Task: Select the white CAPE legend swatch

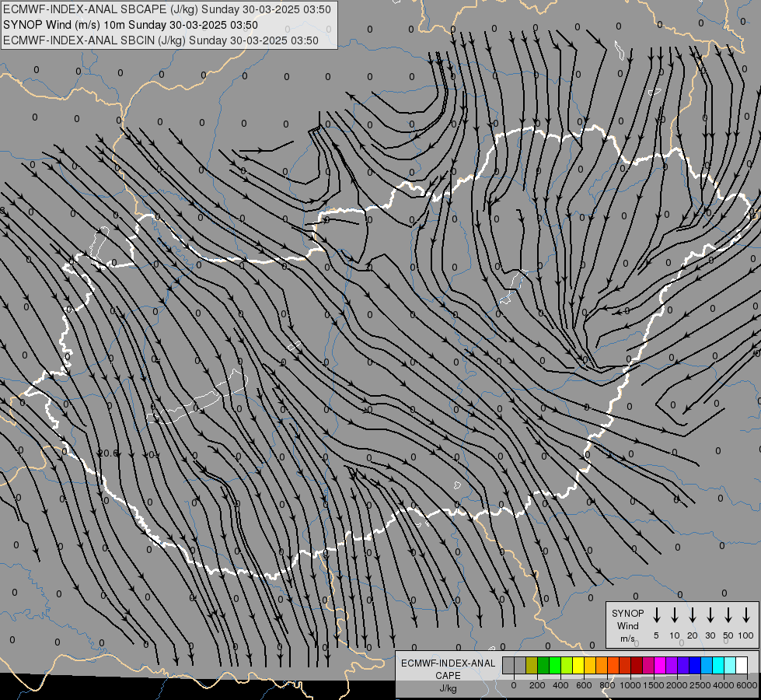Action: [x=741, y=665]
